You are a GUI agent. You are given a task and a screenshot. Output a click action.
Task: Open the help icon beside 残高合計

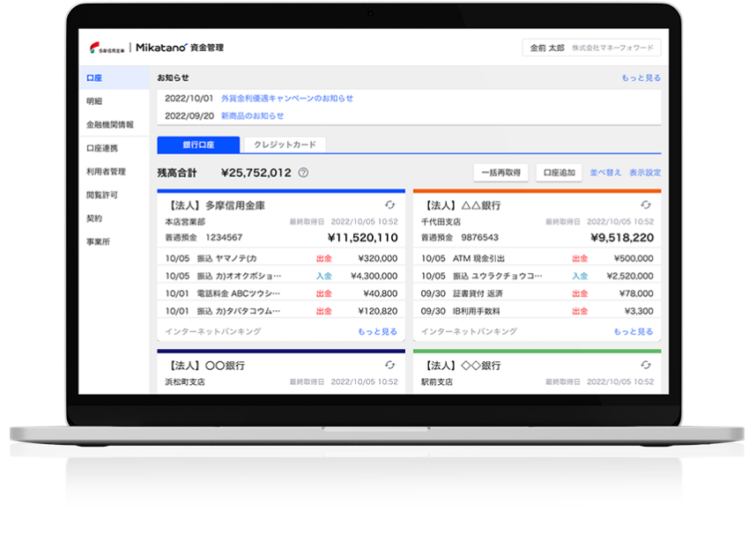[303, 173]
